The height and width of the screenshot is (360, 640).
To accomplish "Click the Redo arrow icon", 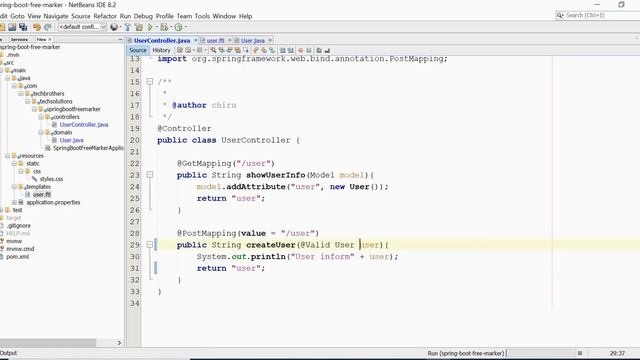I will click(48, 27).
